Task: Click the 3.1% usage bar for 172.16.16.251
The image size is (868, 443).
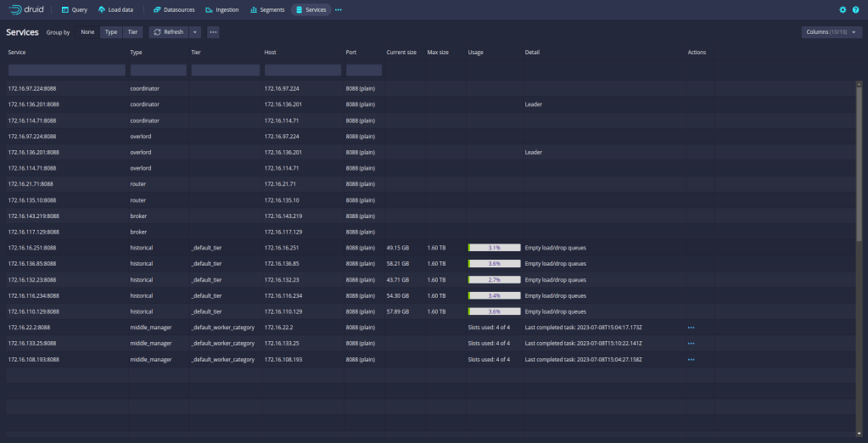Action: pos(493,248)
